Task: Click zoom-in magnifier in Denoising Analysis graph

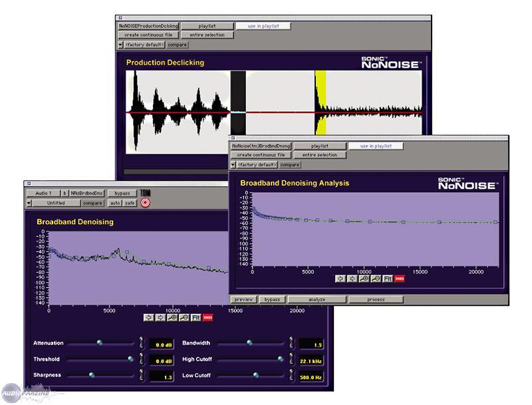Action: (x=364, y=279)
